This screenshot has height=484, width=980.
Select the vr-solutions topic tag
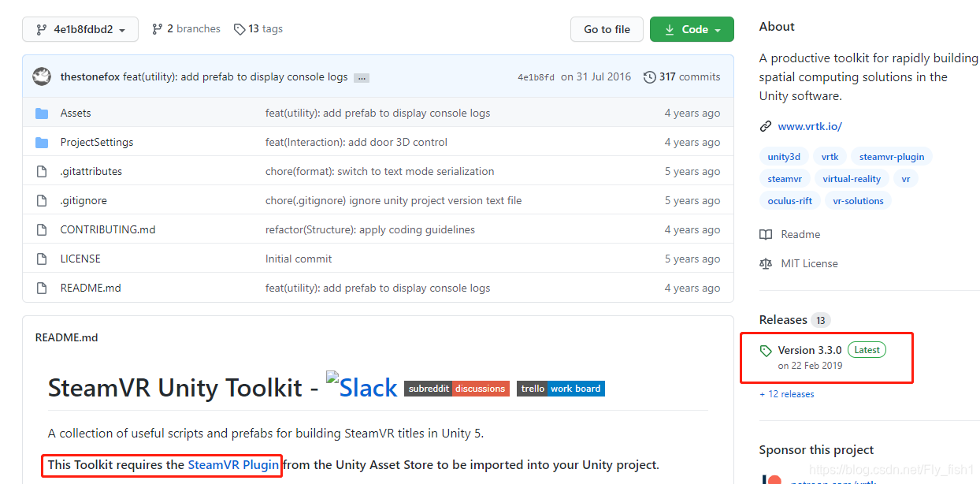[x=858, y=201]
